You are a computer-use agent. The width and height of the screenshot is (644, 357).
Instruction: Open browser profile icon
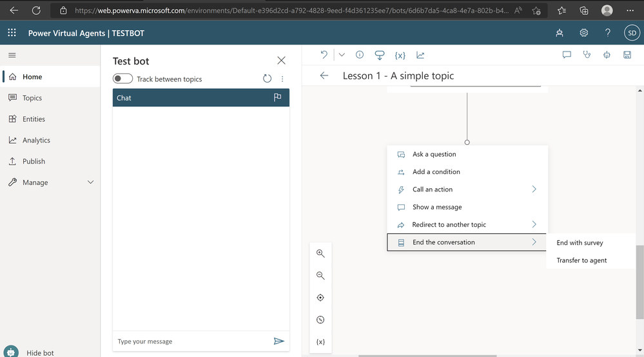pyautogui.click(x=607, y=10)
